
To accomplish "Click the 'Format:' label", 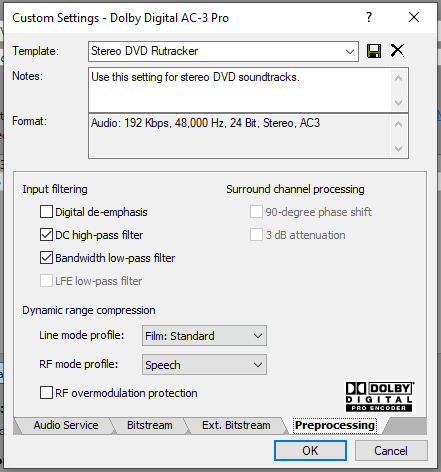I will (x=30, y=121).
